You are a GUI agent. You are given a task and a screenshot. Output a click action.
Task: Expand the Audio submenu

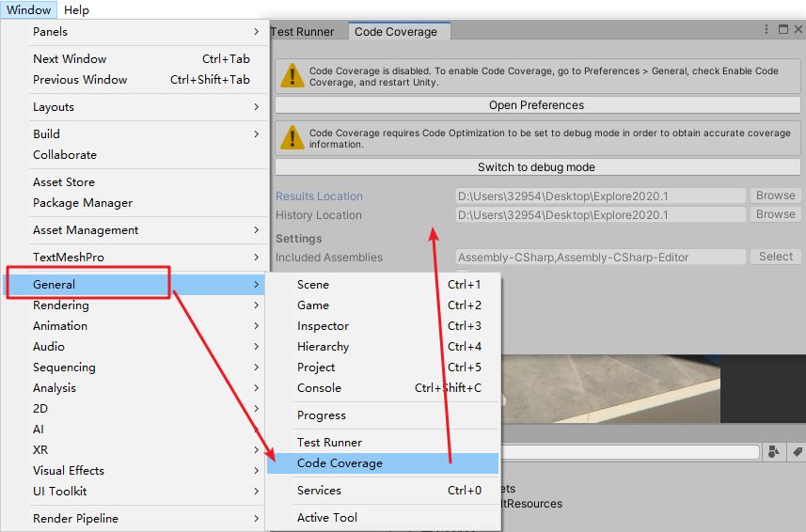[135, 347]
